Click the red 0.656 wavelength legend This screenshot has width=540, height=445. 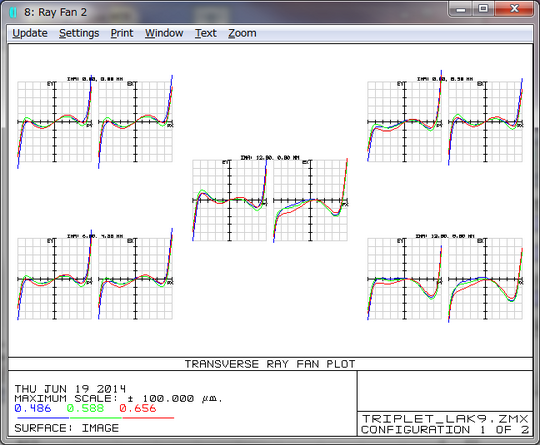pos(138,408)
